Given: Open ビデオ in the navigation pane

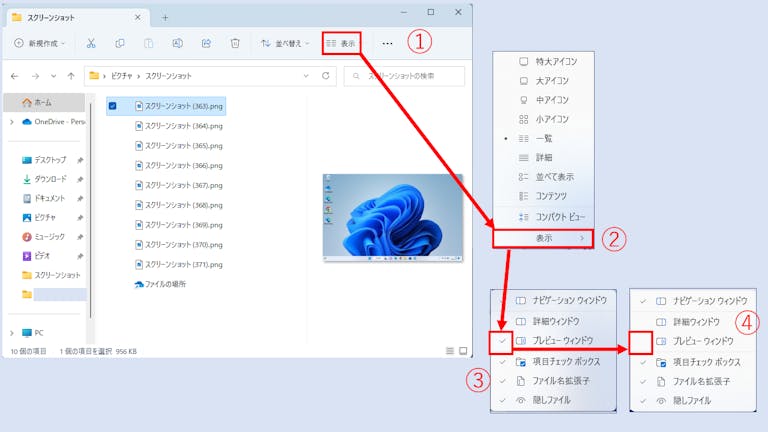Looking at the screenshot, I should (x=37, y=256).
